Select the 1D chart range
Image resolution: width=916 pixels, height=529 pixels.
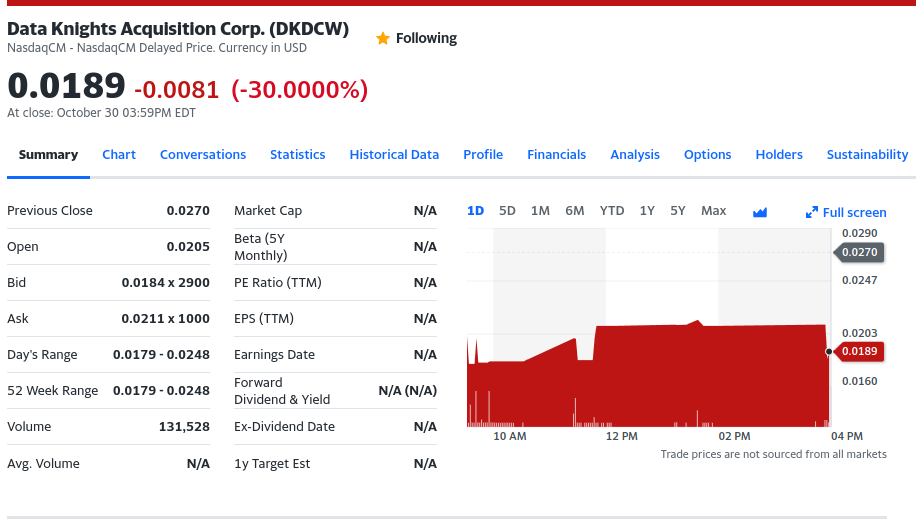click(x=475, y=211)
